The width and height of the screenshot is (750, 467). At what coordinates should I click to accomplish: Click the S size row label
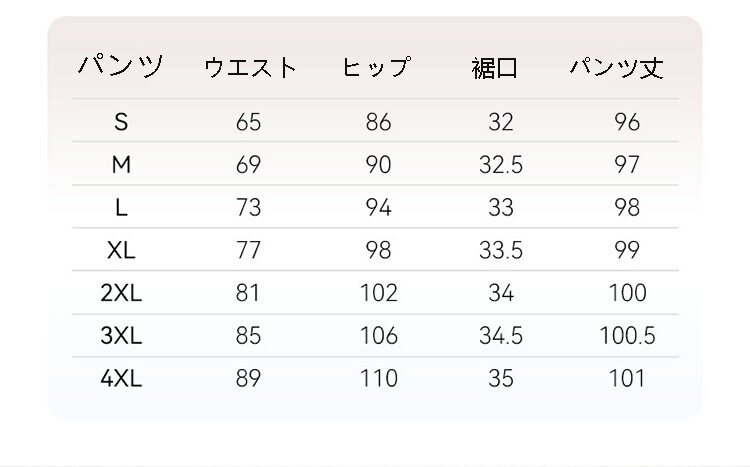[x=121, y=122]
